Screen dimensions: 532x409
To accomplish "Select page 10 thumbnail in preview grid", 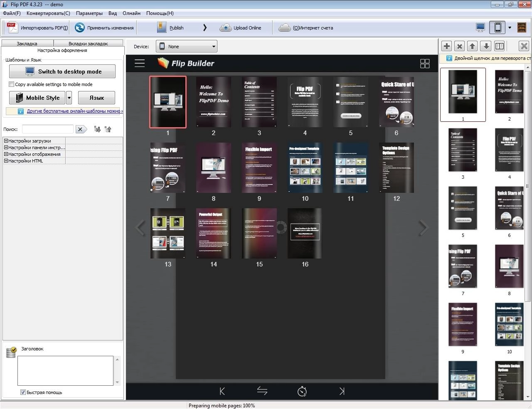I will click(x=305, y=168).
